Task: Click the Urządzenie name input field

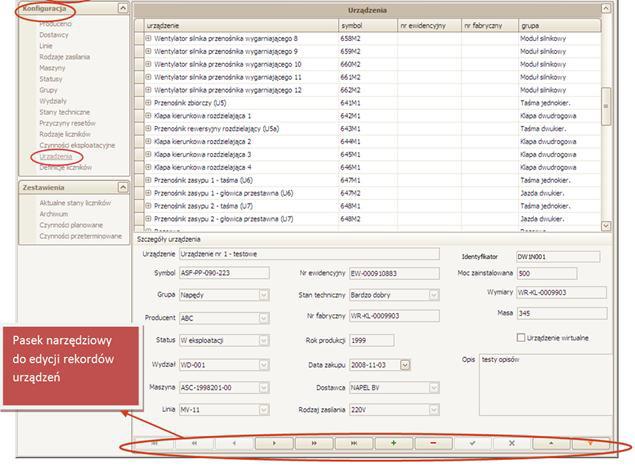Action: pos(309,254)
